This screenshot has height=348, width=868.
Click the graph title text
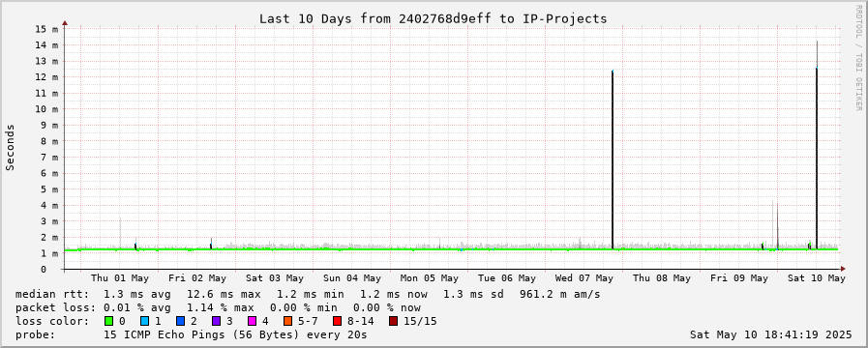[434, 18]
